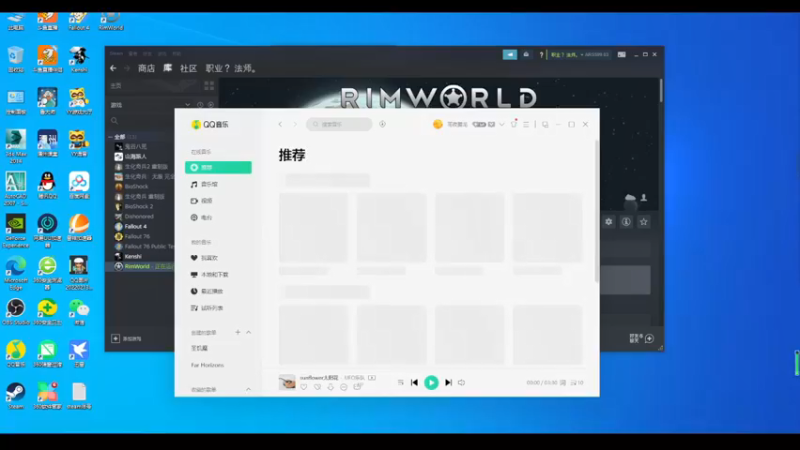Open the Store tab in Steam
The width and height of the screenshot is (800, 450).
click(146, 68)
